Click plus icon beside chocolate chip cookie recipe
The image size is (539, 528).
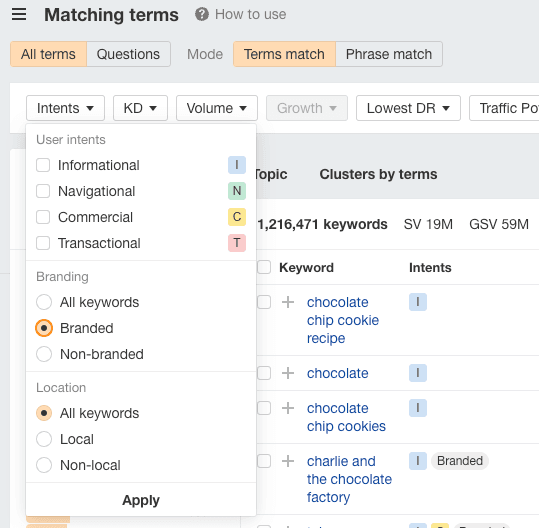click(x=288, y=302)
